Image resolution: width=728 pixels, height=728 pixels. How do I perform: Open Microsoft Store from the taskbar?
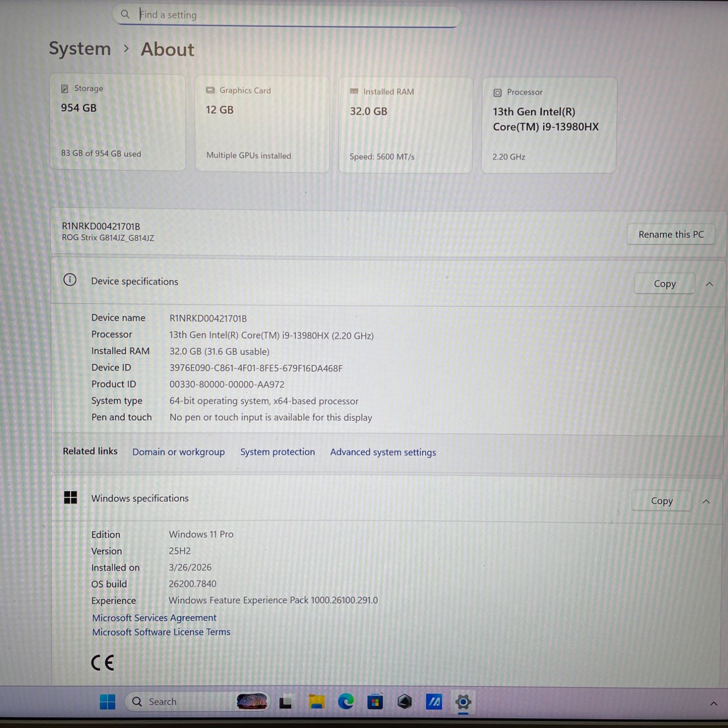point(375,701)
